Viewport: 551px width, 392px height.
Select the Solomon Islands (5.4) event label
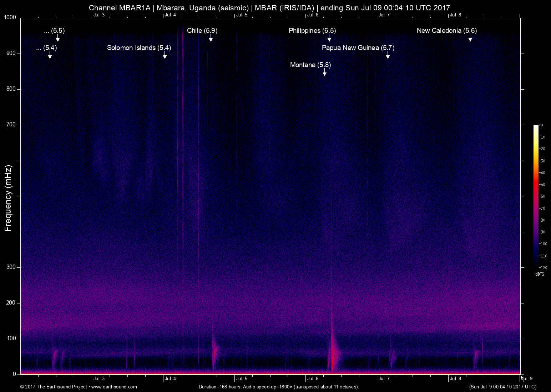(139, 48)
